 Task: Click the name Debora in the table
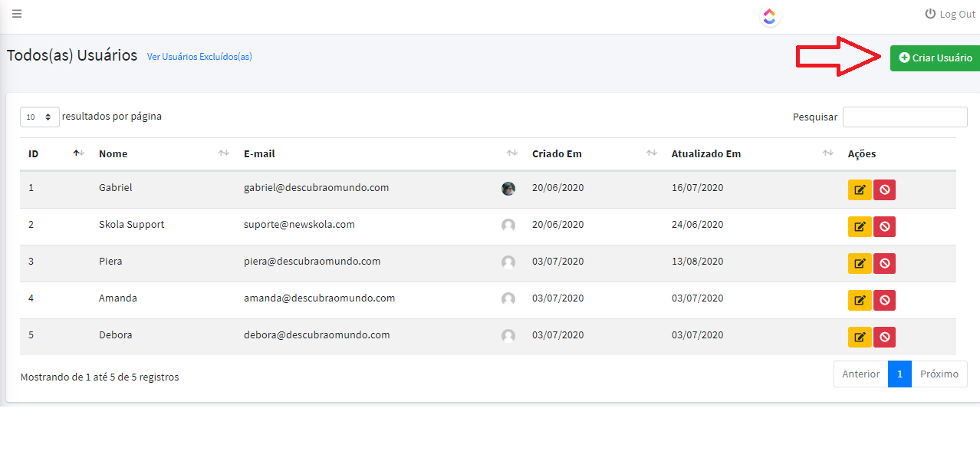pos(116,334)
